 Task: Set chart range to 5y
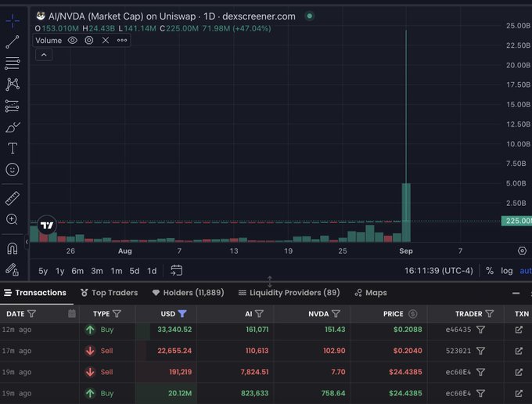[x=43, y=271]
